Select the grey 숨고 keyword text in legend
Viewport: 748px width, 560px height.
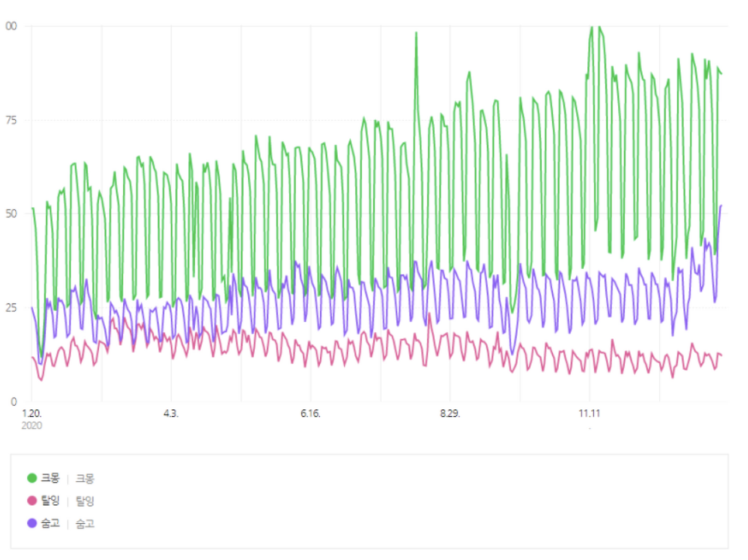point(85,524)
